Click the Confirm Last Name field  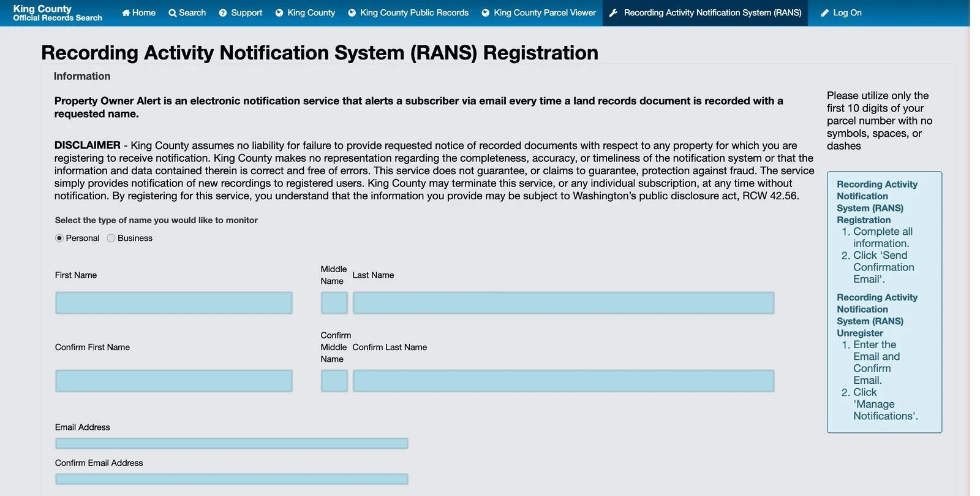[x=563, y=381]
